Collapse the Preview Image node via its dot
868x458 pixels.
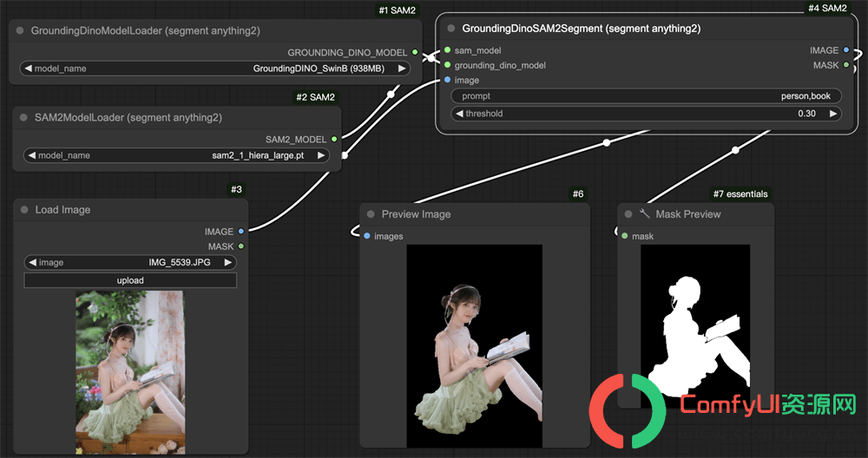tap(371, 214)
